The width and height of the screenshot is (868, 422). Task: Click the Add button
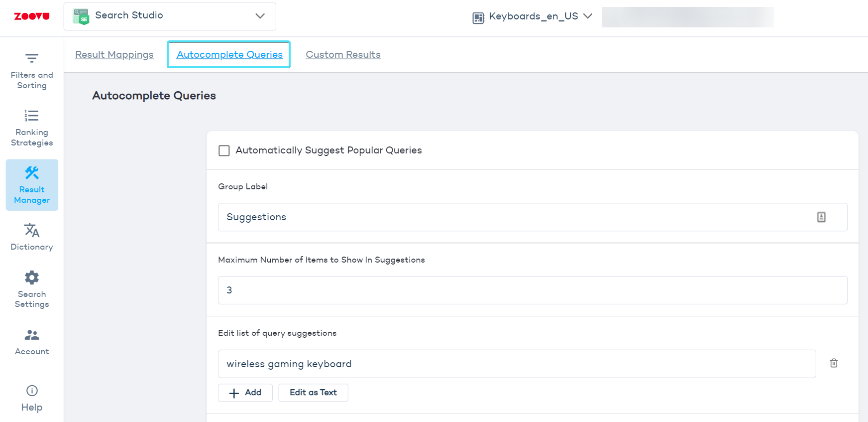click(245, 393)
